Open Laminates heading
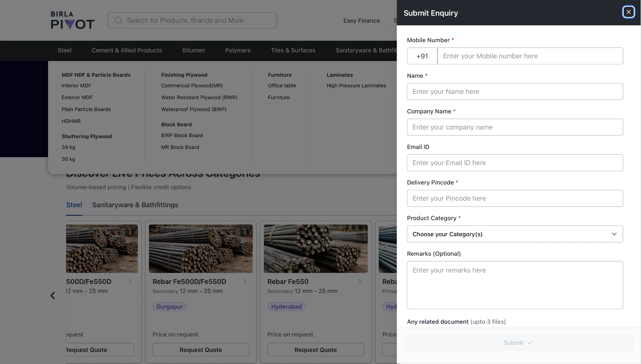The image size is (641, 364). (x=340, y=75)
